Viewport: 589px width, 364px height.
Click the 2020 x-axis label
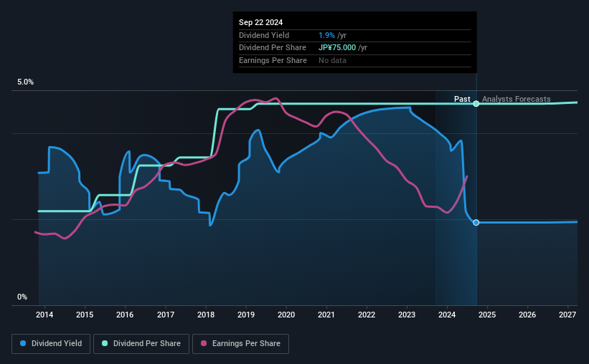coord(286,315)
